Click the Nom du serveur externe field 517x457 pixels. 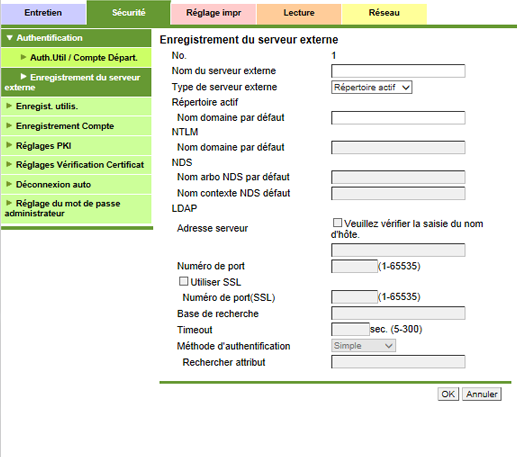pyautogui.click(x=398, y=71)
